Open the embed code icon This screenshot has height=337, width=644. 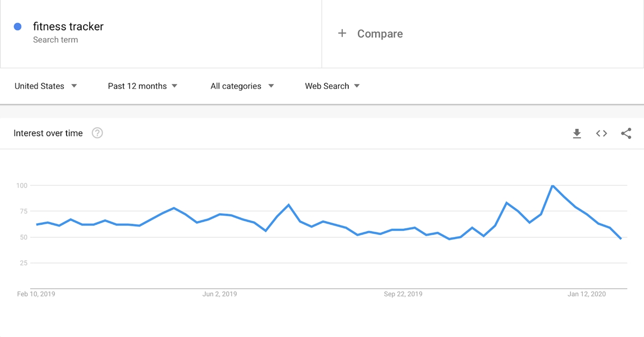602,134
